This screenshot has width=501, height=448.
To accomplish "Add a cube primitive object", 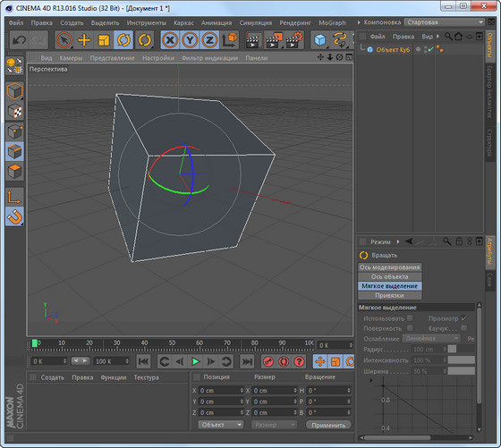I will pos(319,40).
